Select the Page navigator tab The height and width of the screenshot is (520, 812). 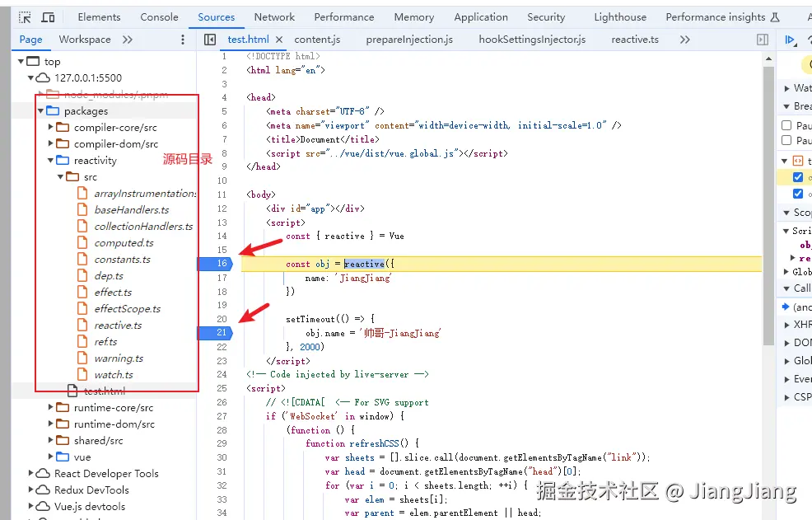point(30,40)
